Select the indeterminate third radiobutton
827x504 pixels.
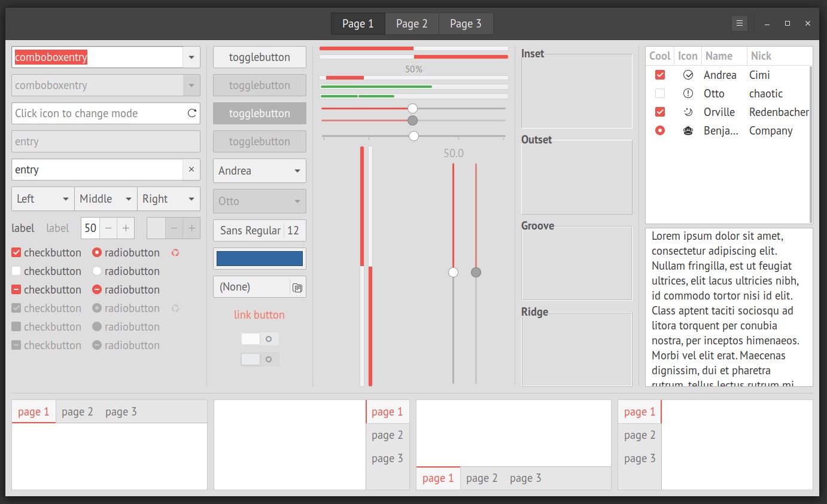[97, 289]
